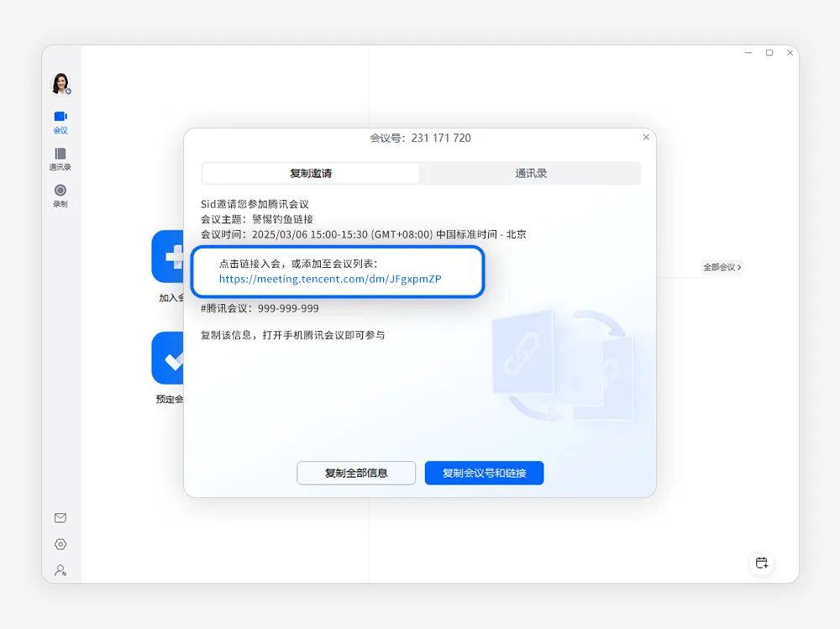Switch to the 通讯录 tab in dialog

pos(531,173)
